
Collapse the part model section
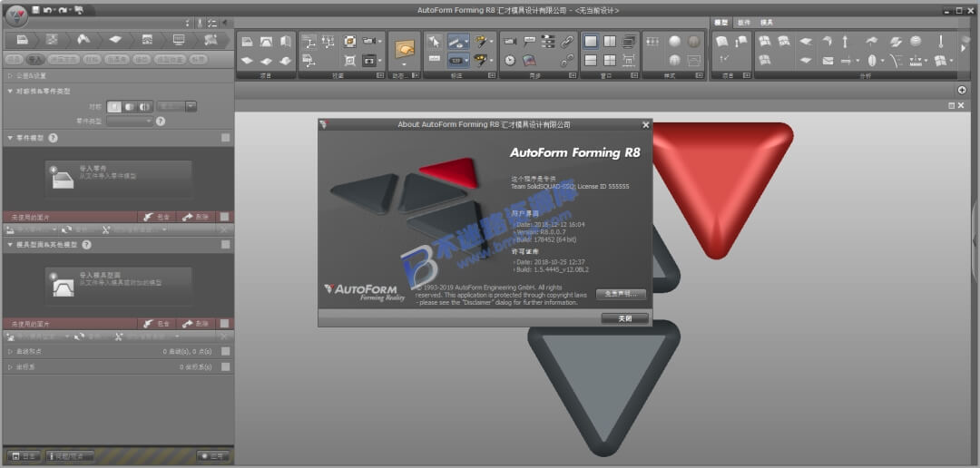tap(10, 138)
